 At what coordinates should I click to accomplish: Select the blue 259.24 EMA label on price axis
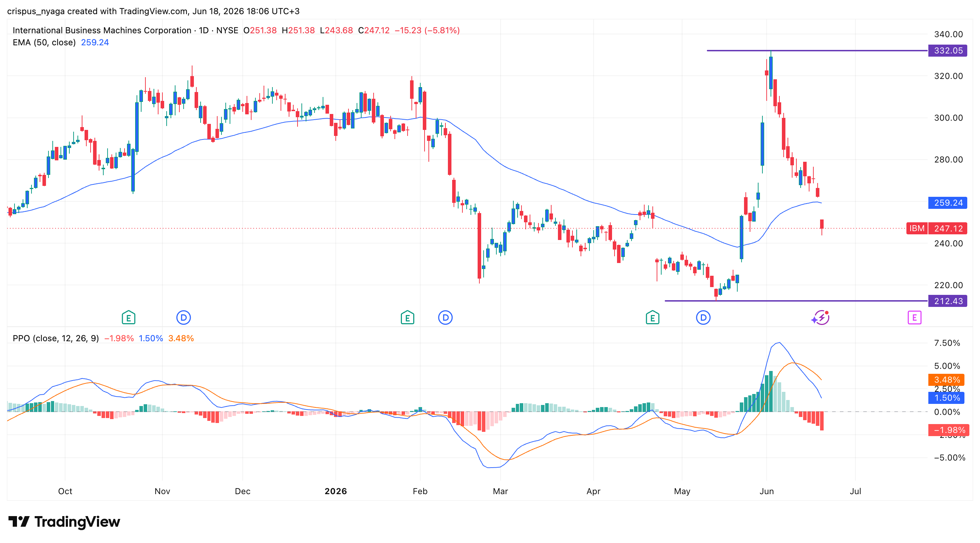948,203
